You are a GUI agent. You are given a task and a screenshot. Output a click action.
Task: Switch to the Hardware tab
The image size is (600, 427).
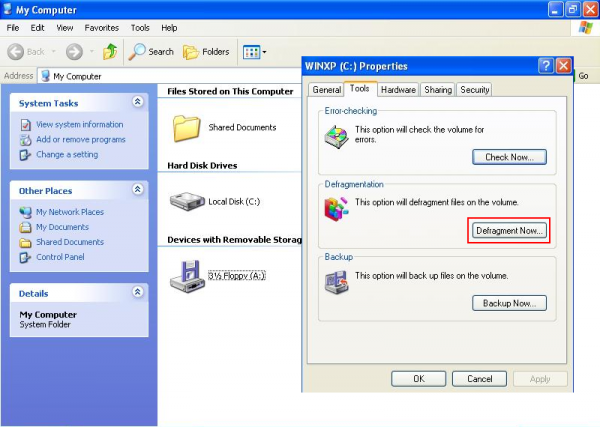(398, 90)
